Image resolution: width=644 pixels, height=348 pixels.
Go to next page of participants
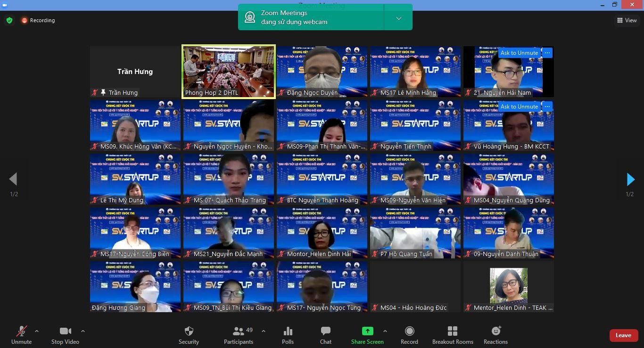pyautogui.click(x=630, y=180)
